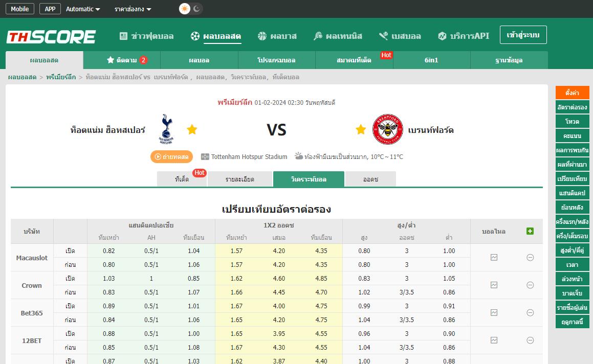
Task: Remove the Crown row with minus icon
Action: (530, 285)
